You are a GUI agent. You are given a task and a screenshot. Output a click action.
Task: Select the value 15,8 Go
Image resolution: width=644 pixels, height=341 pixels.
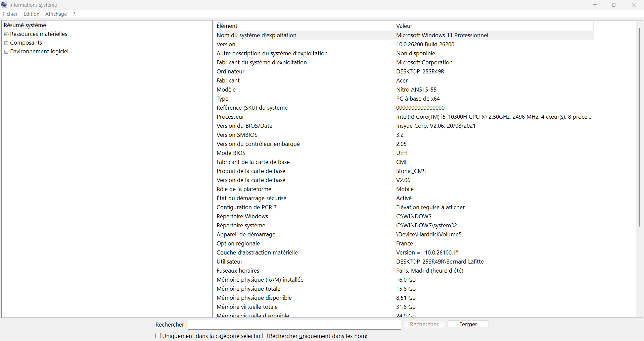(x=406, y=289)
